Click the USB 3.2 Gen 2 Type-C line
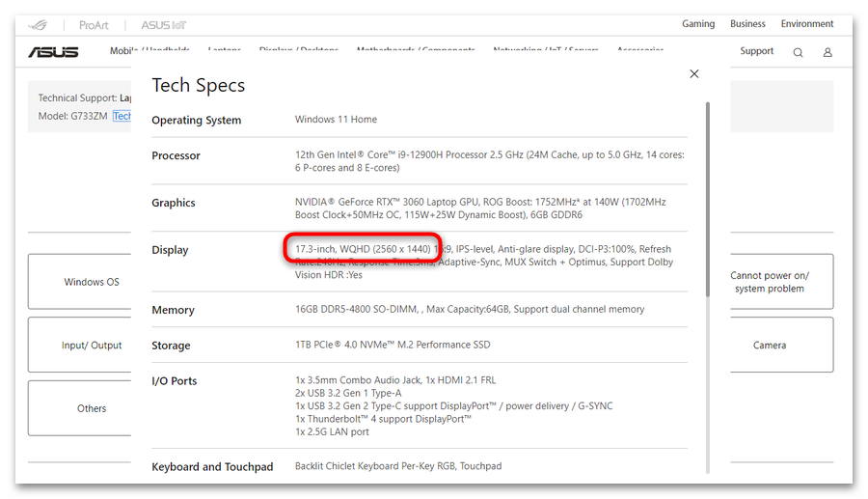This screenshot has height=499, width=868. 454,406
